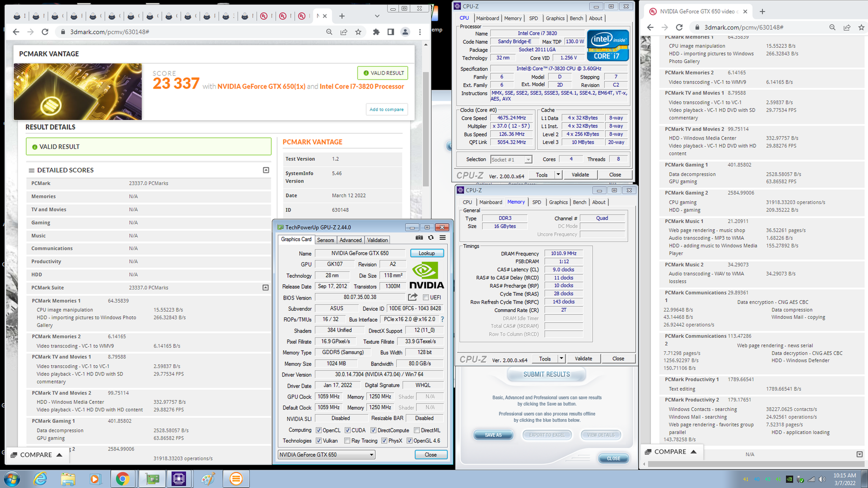868x488 pixels.
Task: Toggle DirectML checkbox in GPU-Z
Action: point(417,430)
